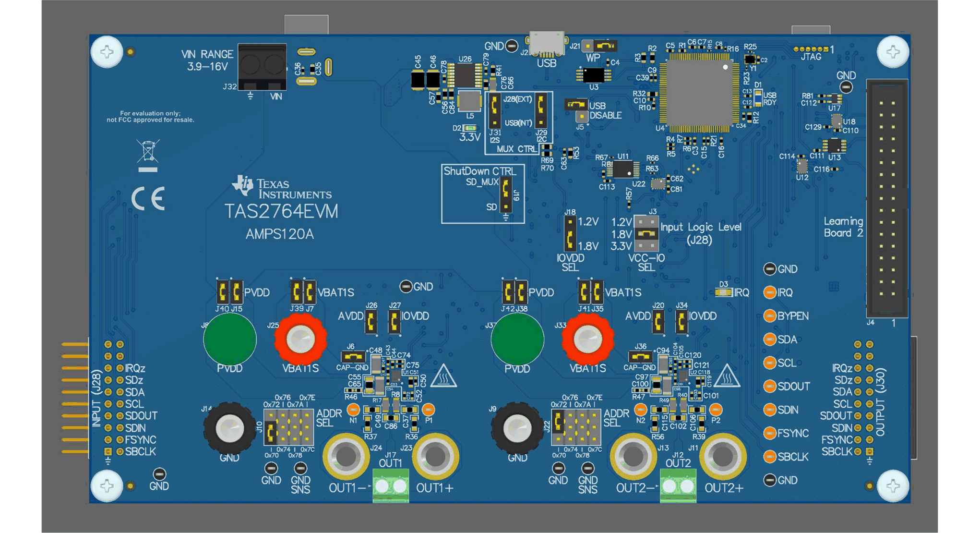Click the JTAG label
The width and height of the screenshot is (980, 533).
pyautogui.click(x=811, y=57)
